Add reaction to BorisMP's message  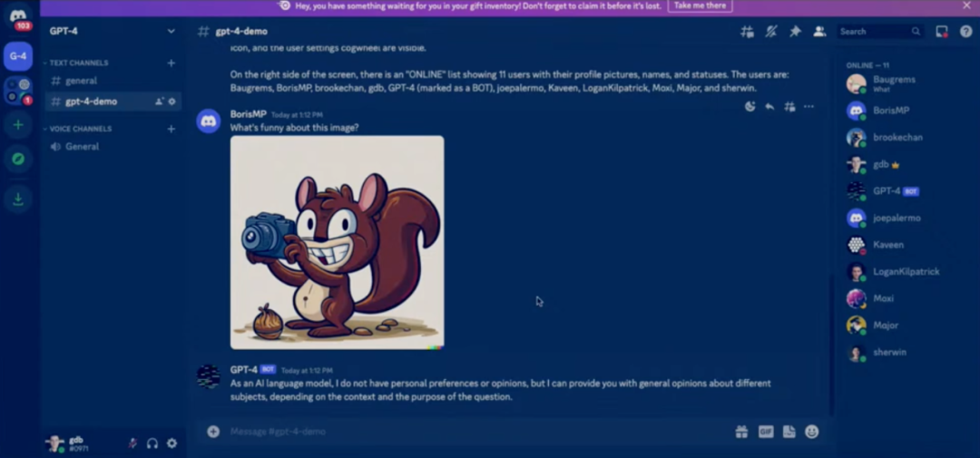click(x=750, y=107)
